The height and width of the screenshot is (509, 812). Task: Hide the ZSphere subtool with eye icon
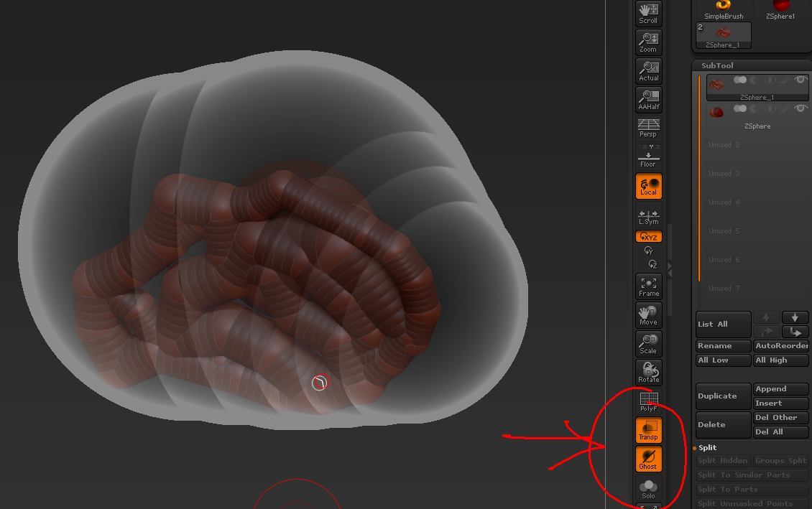click(x=800, y=108)
